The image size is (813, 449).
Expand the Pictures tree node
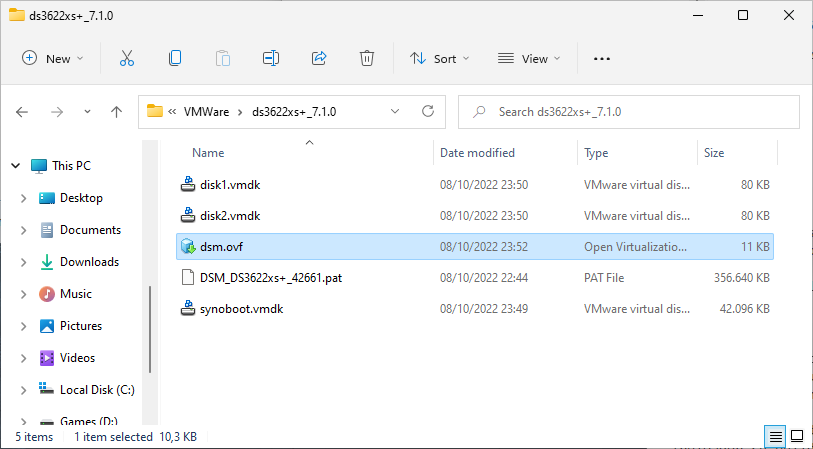23,326
